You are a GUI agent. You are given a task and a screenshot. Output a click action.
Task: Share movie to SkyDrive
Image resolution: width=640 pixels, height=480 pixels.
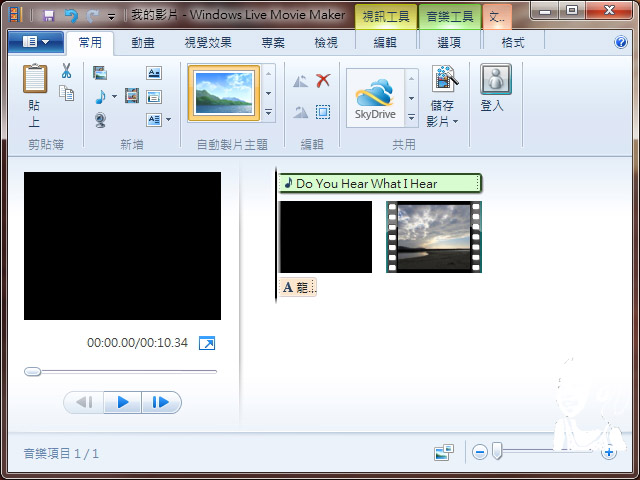click(375, 99)
